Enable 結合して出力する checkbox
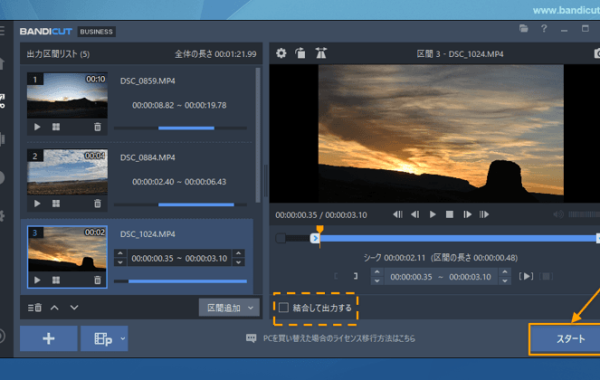Image resolution: width=600 pixels, height=380 pixels. 284,308
